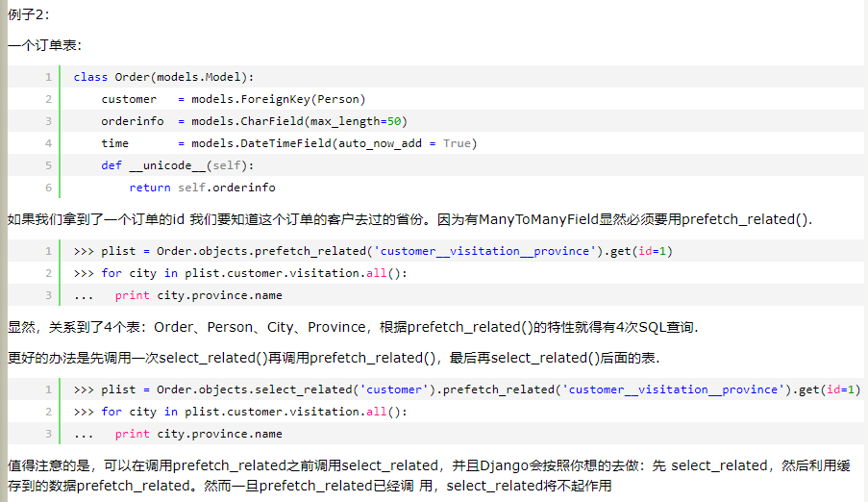Screen dimensions: 868x502
Task: Click the first "print city.province.name" line
Action: [178, 295]
